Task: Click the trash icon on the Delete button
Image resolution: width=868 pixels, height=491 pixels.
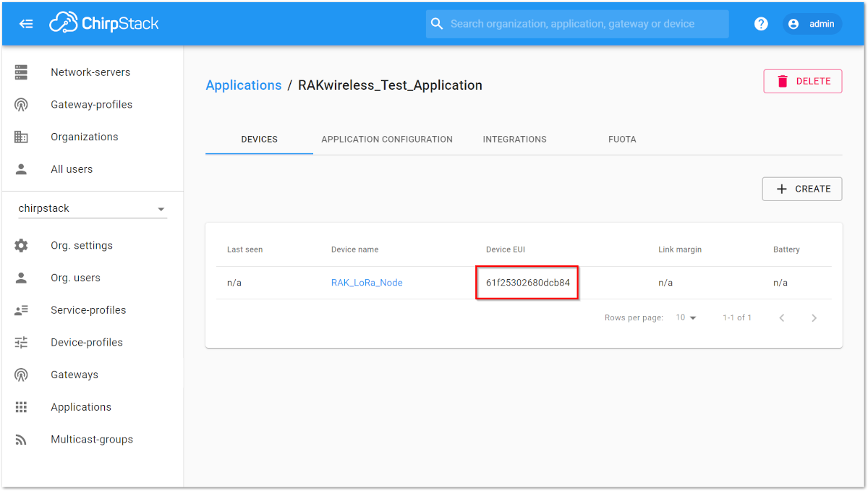Action: tap(782, 81)
